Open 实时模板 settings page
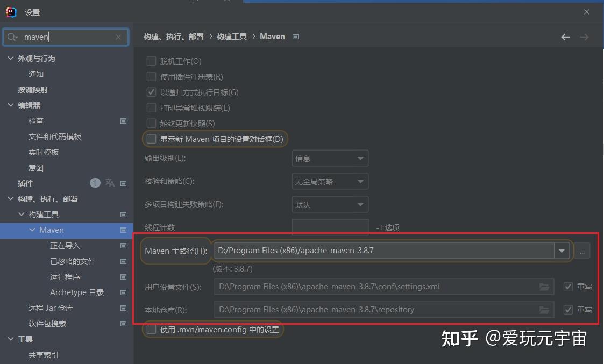This screenshot has height=364, width=604. (44, 152)
